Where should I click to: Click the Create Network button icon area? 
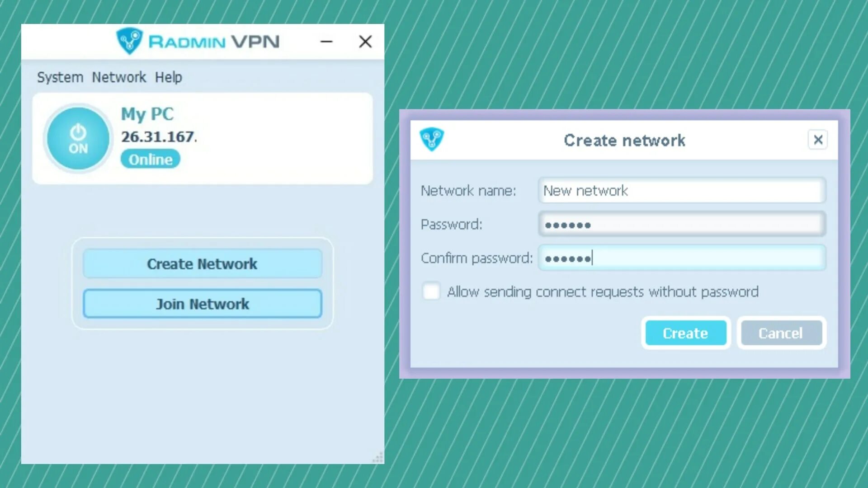click(202, 263)
